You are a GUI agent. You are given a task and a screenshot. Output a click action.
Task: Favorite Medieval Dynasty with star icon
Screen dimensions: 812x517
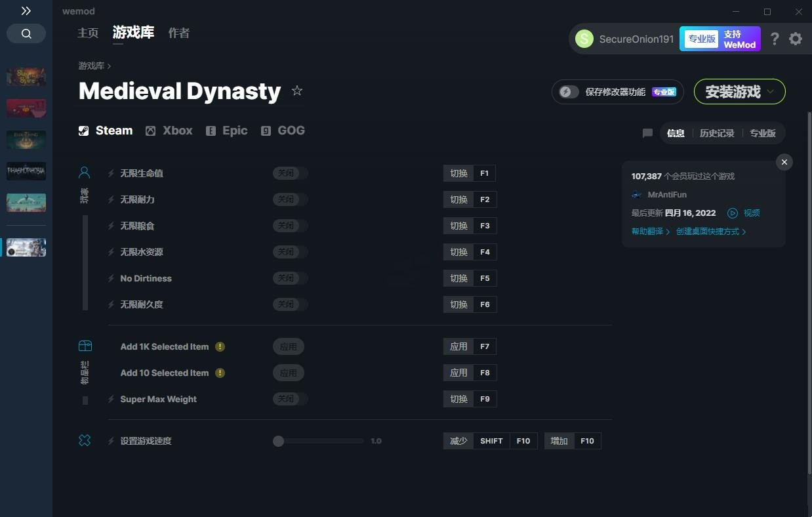click(297, 91)
